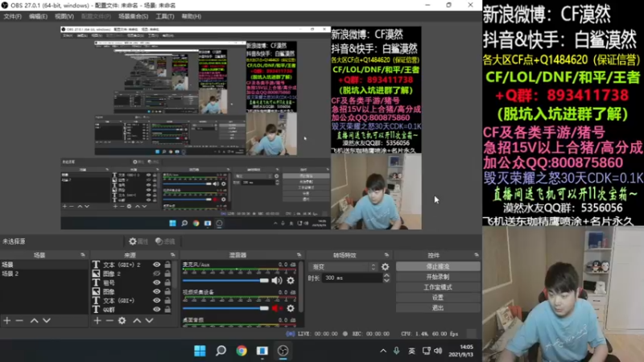Viewport: 644px width, 362px height.
Task: Move the scene up in the Scenes list
Action: [35, 320]
